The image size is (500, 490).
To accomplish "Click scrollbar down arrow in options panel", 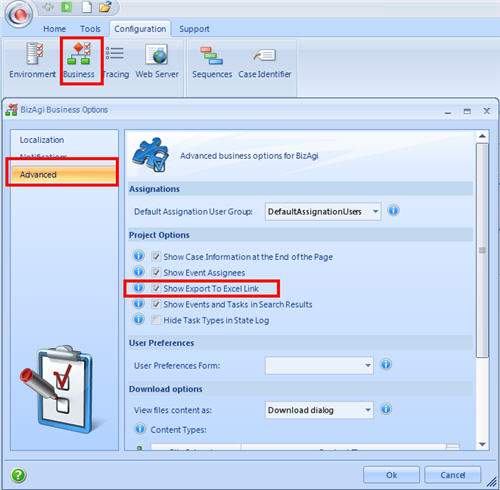I will coord(482,444).
